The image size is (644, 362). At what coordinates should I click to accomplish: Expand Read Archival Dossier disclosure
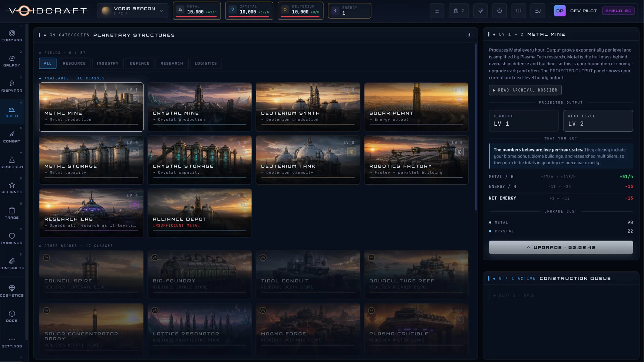(x=525, y=90)
